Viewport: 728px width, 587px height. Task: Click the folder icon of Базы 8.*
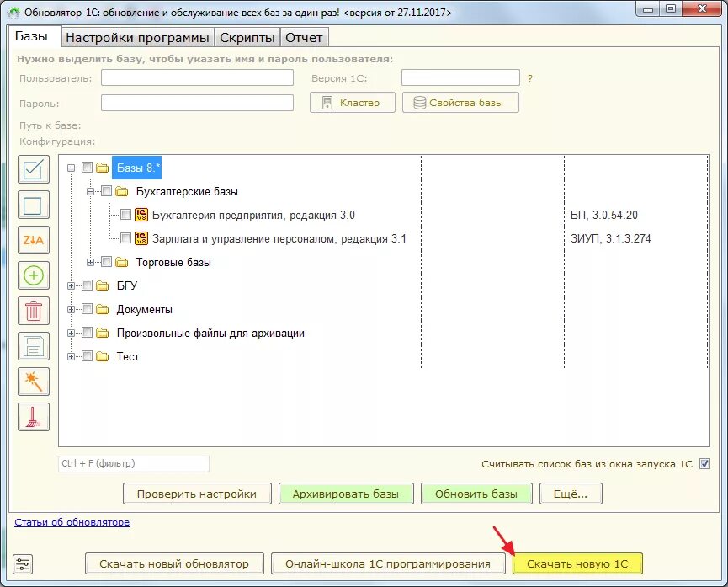102,168
